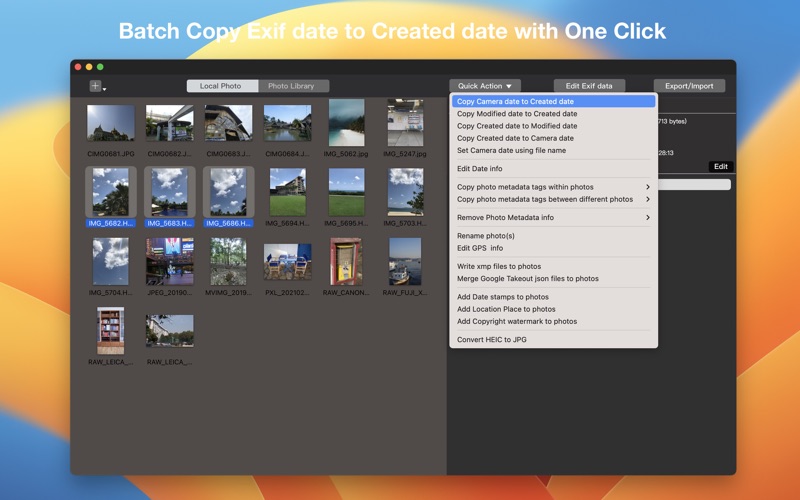
Task: Open the Quick Action dropdown
Action: click(x=484, y=86)
